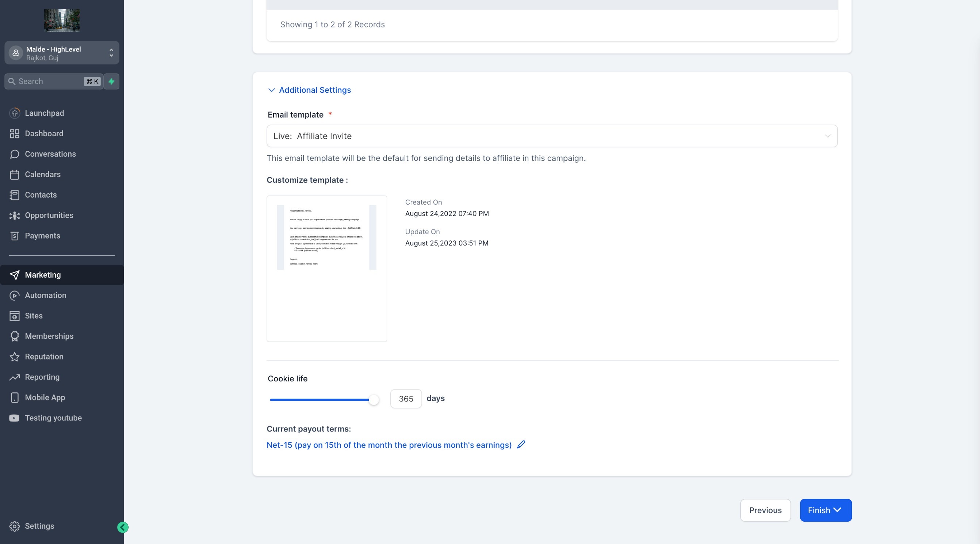Click the Settings gear icon
This screenshot has width=980, height=544.
coord(15,526)
